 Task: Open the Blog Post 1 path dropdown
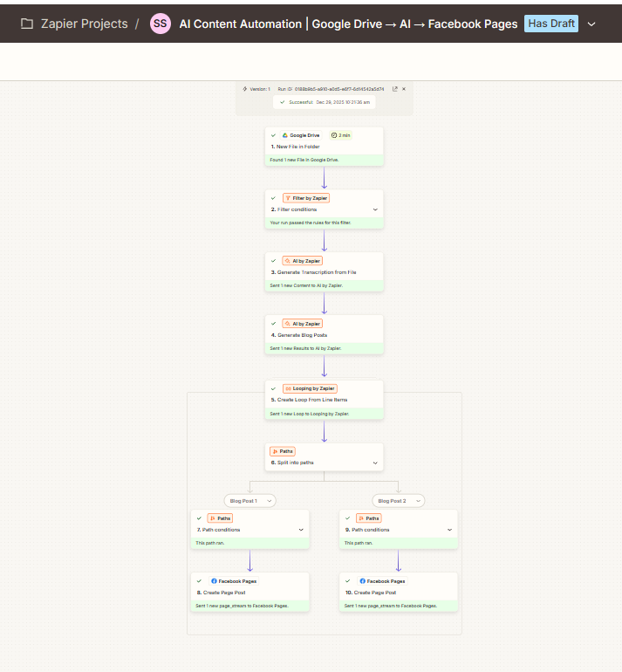click(x=250, y=501)
